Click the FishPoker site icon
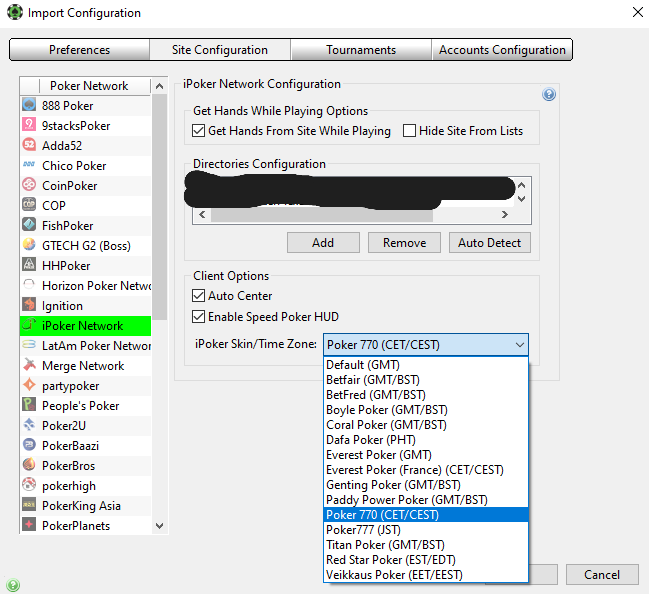Image resolution: width=649 pixels, height=594 pixels. pyautogui.click(x=29, y=225)
